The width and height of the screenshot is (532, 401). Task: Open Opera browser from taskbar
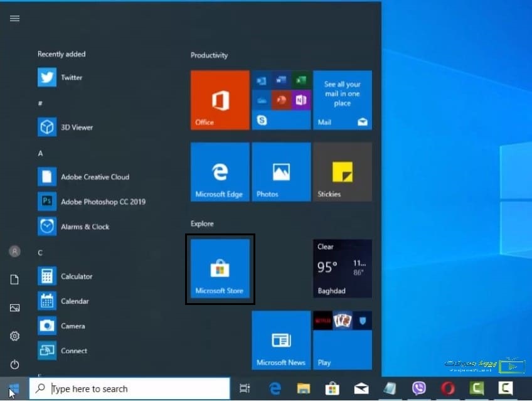tap(448, 388)
